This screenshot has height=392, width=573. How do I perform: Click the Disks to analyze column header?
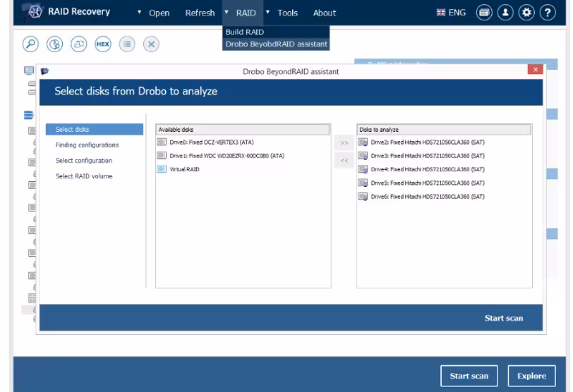point(444,130)
